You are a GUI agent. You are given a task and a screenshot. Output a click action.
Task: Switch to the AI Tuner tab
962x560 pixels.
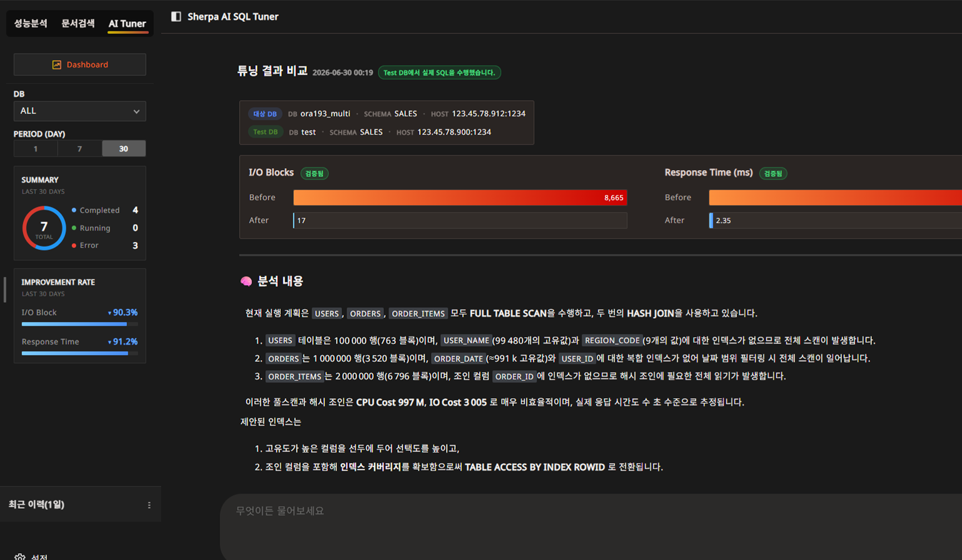click(x=127, y=24)
